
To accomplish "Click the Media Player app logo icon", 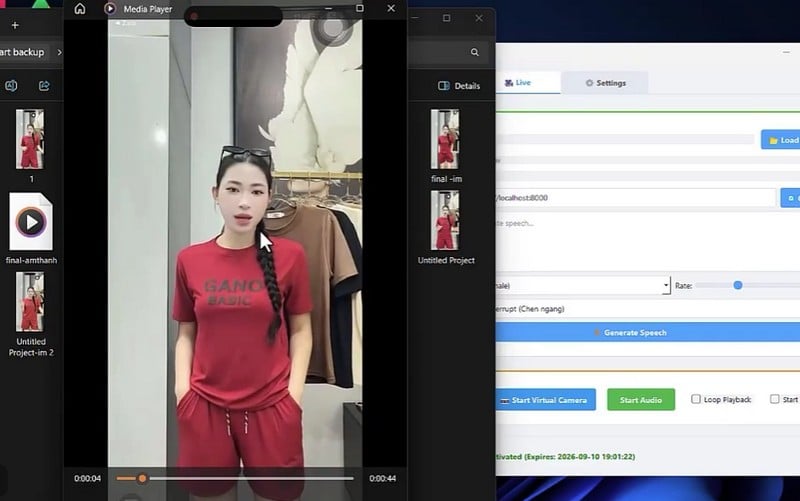I will tap(110, 9).
